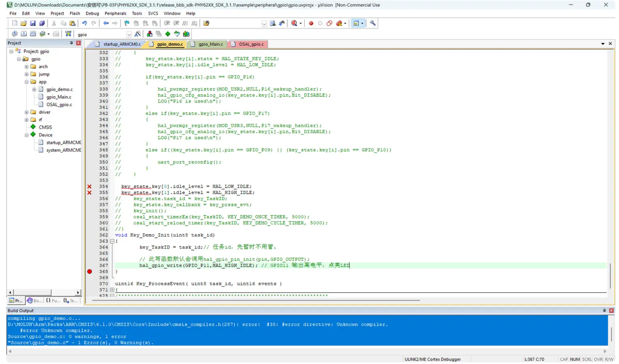
Task: Toggle project window view button
Action: pos(356,23)
